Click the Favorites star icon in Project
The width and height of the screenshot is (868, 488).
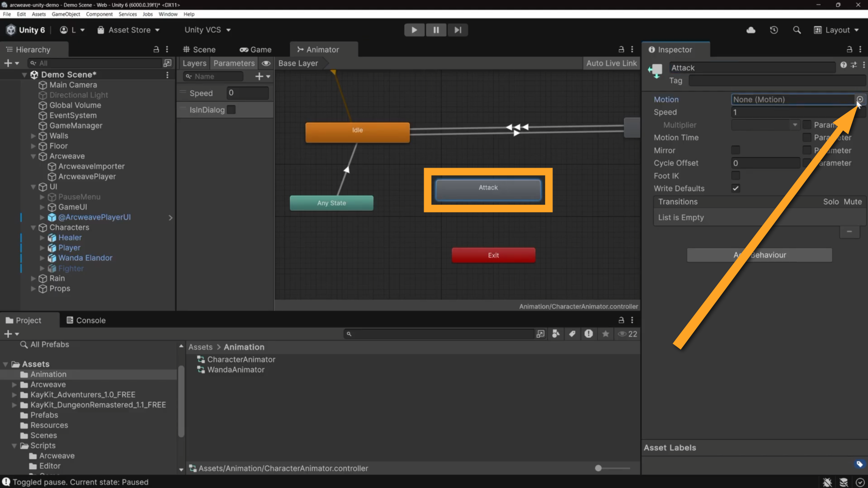pos(605,334)
